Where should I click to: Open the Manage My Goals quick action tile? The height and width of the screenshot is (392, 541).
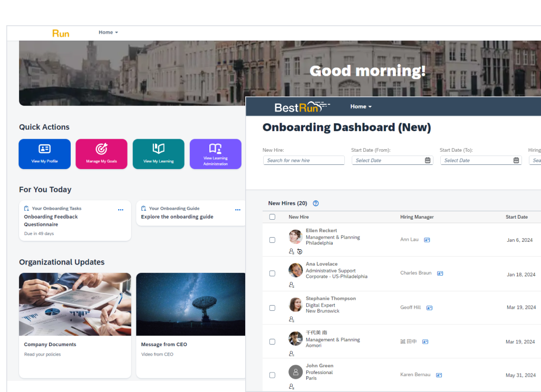tap(101, 154)
